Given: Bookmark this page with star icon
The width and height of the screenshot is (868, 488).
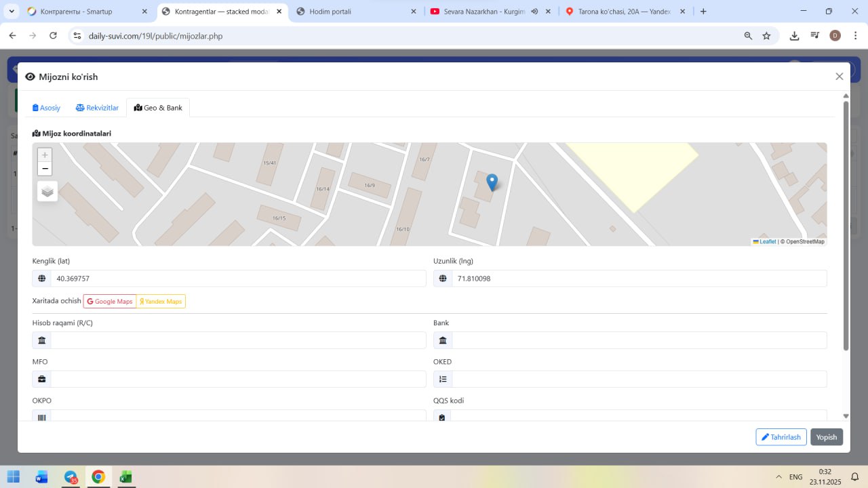Looking at the screenshot, I should [x=766, y=36].
